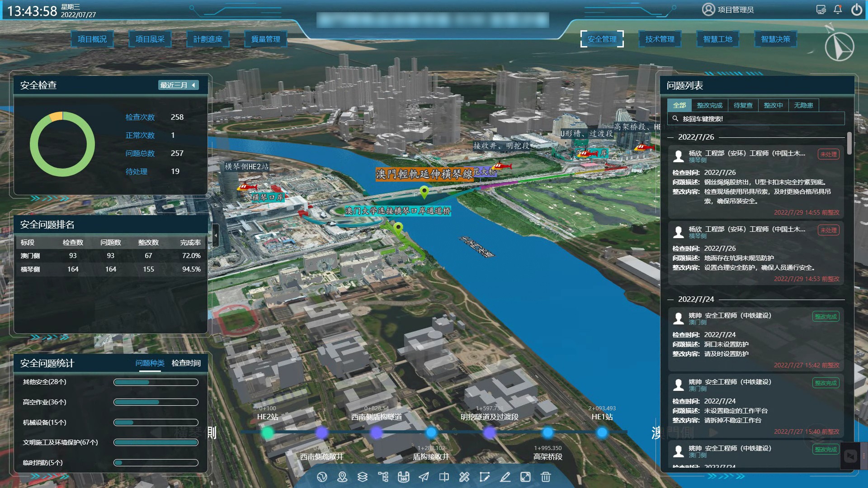This screenshot has height=488, width=868.
Task: Open the 最近三月 period dropdown
Action: pos(178,85)
